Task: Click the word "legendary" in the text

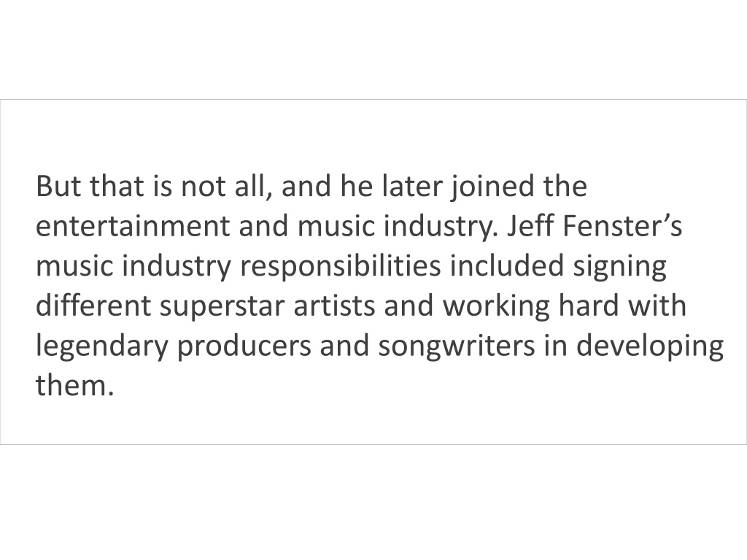Action: 102,347
